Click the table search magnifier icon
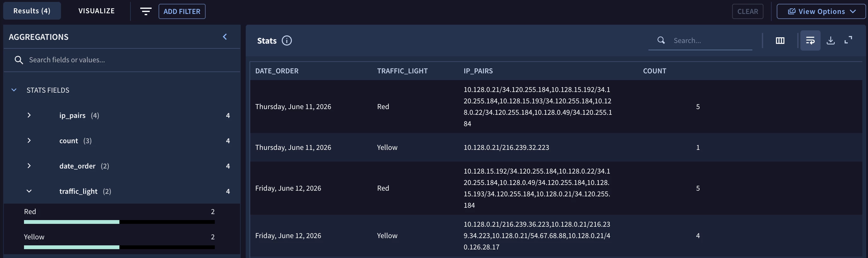This screenshot has height=258, width=868. pyautogui.click(x=661, y=40)
